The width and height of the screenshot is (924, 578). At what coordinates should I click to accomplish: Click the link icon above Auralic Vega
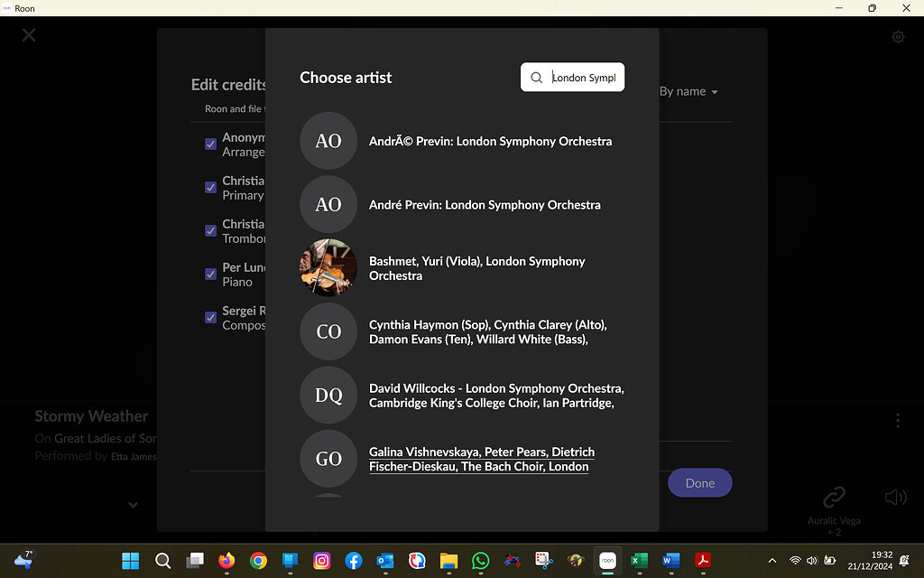(x=833, y=497)
